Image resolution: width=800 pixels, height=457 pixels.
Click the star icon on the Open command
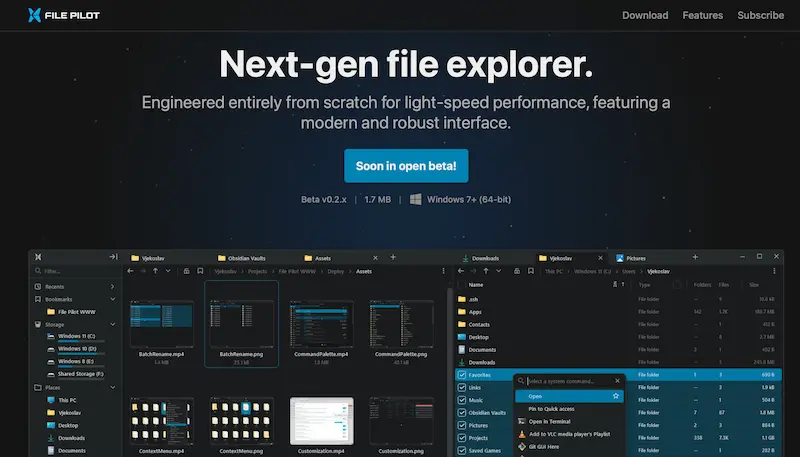[616, 396]
